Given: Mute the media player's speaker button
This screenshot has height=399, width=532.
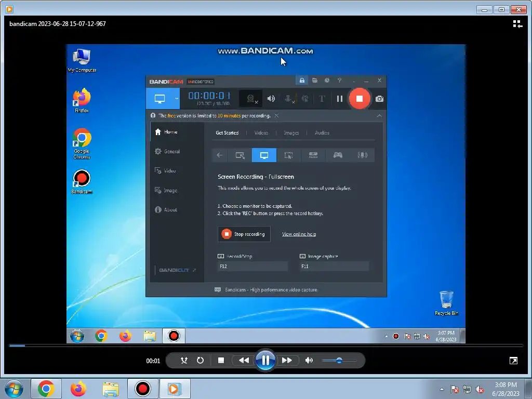Looking at the screenshot, I should pyautogui.click(x=309, y=361).
